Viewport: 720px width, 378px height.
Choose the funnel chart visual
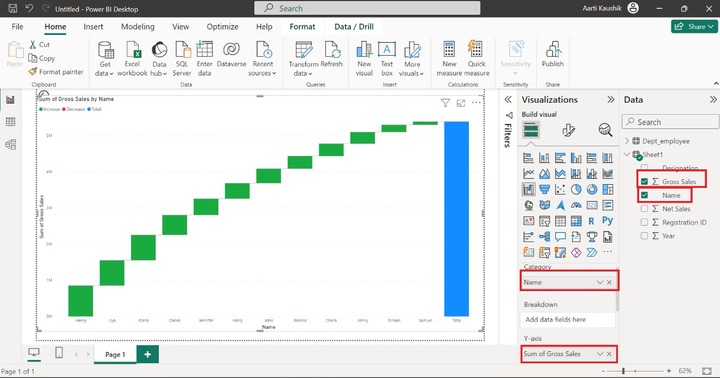tap(545, 189)
